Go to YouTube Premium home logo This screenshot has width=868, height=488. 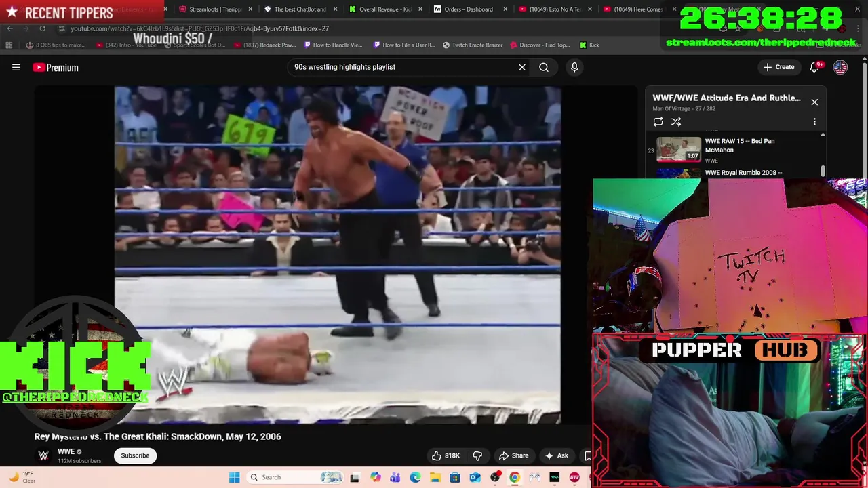coord(56,67)
